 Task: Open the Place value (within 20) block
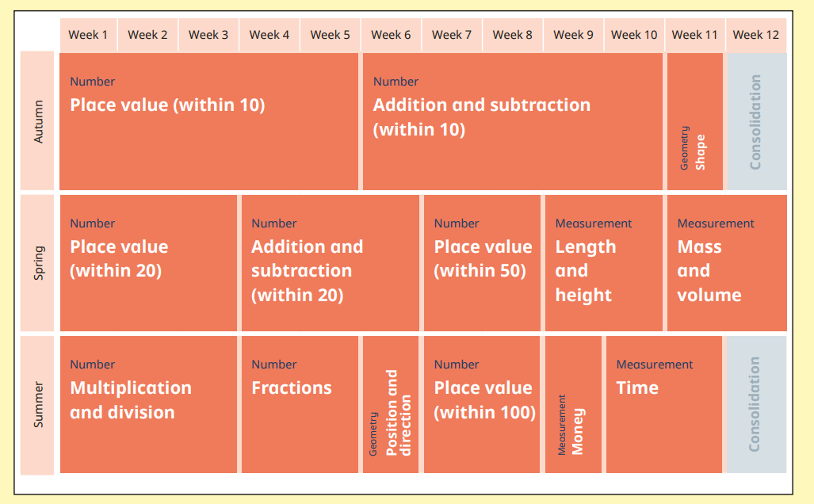(x=148, y=262)
